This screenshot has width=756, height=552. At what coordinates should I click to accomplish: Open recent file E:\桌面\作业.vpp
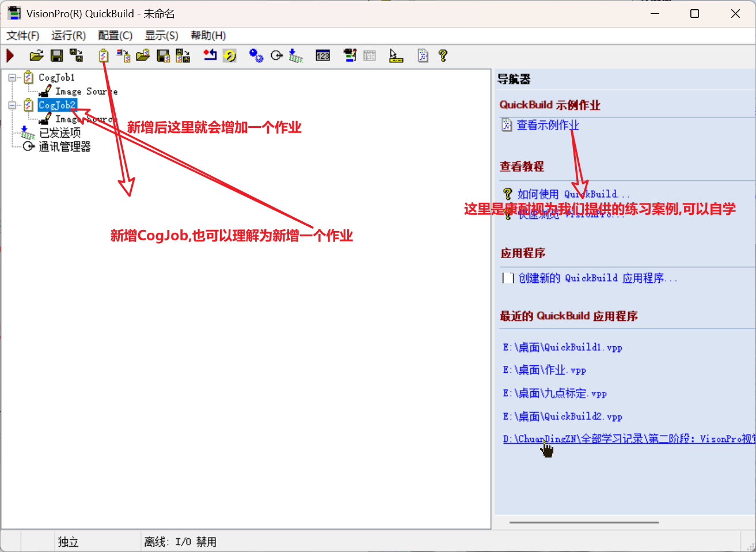(x=544, y=370)
